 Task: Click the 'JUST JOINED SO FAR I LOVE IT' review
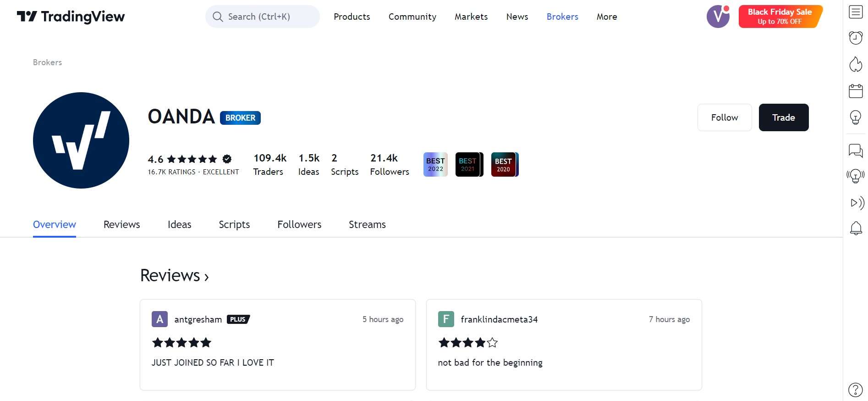coord(213,362)
